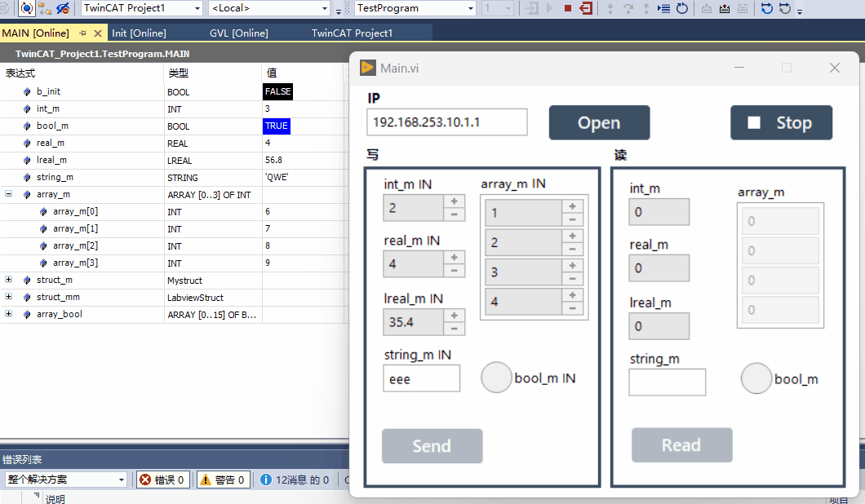Viewport: 865px width, 504px height.
Task: Click the Send button in the write panel
Action: 432,445
